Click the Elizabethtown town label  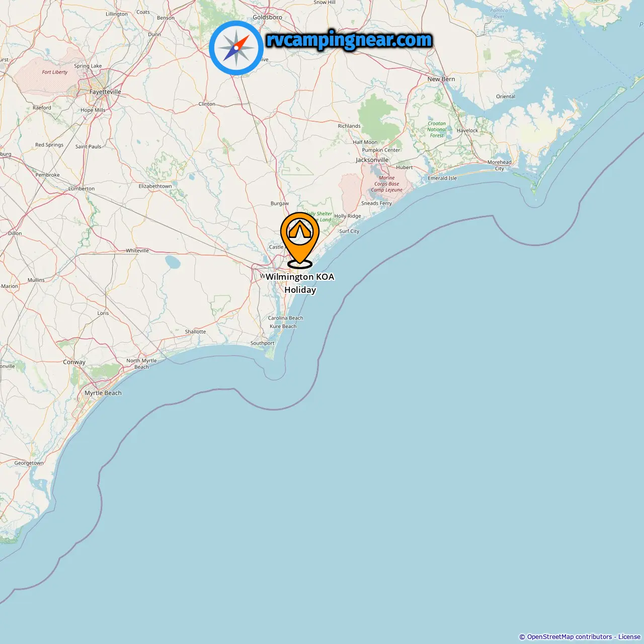click(x=155, y=186)
